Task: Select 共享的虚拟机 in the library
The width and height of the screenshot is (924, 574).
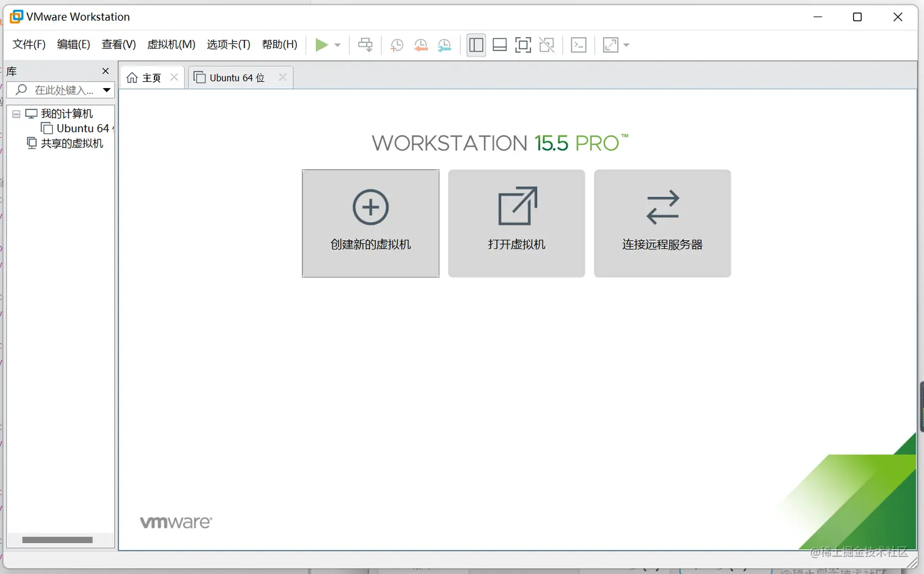Action: (x=71, y=143)
